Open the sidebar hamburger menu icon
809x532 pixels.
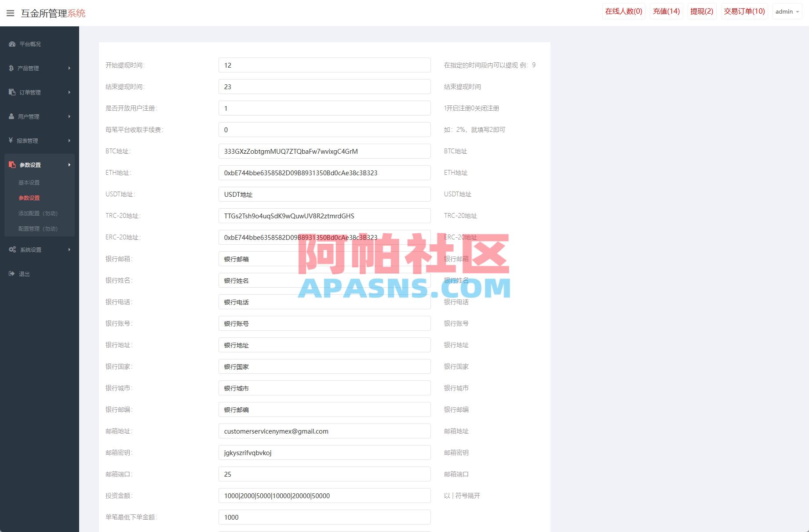click(11, 13)
